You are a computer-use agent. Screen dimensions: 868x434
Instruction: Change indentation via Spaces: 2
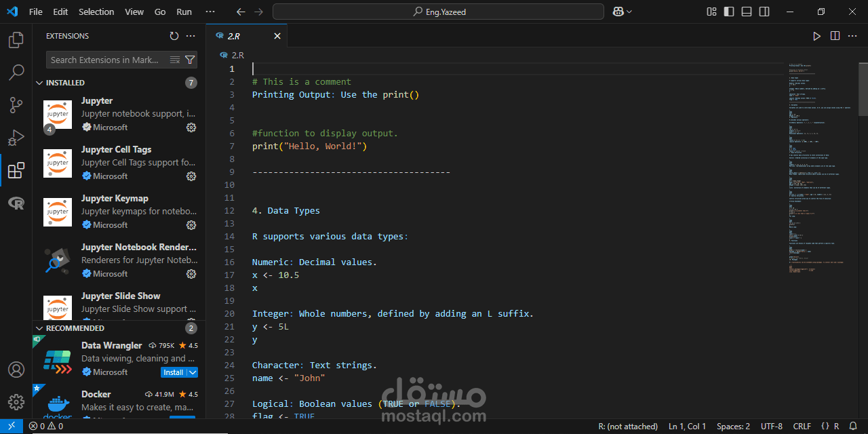733,427
